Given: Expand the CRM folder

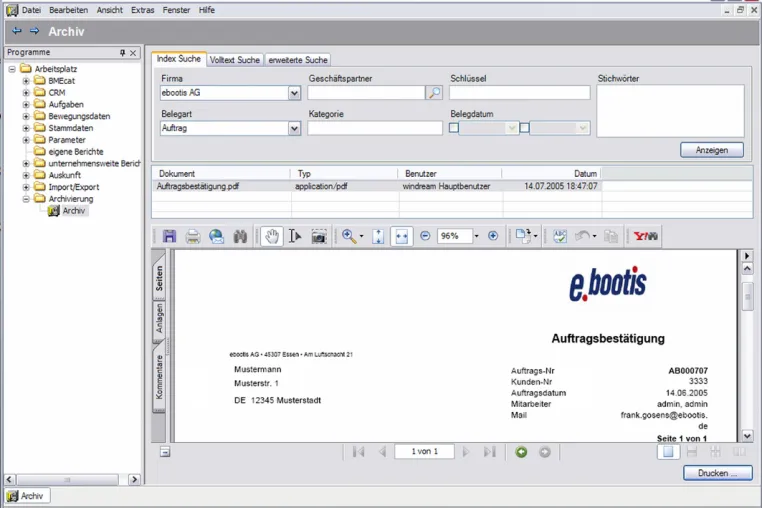Looking at the screenshot, I should point(26,92).
